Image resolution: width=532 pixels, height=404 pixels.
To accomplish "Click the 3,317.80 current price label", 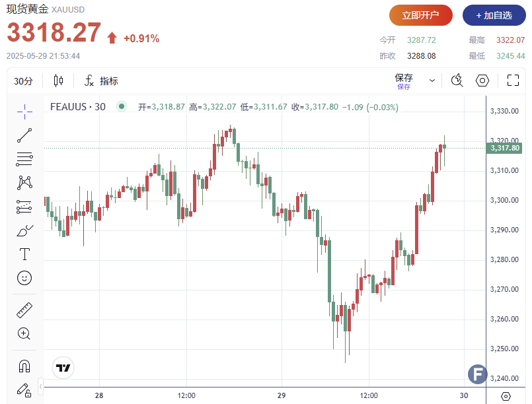I will (x=506, y=148).
